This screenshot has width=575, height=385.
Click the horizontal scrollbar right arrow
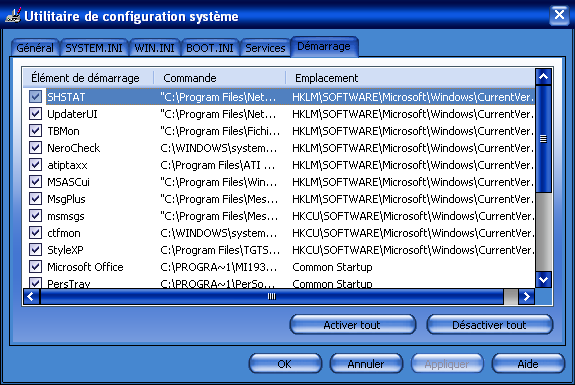(x=527, y=296)
